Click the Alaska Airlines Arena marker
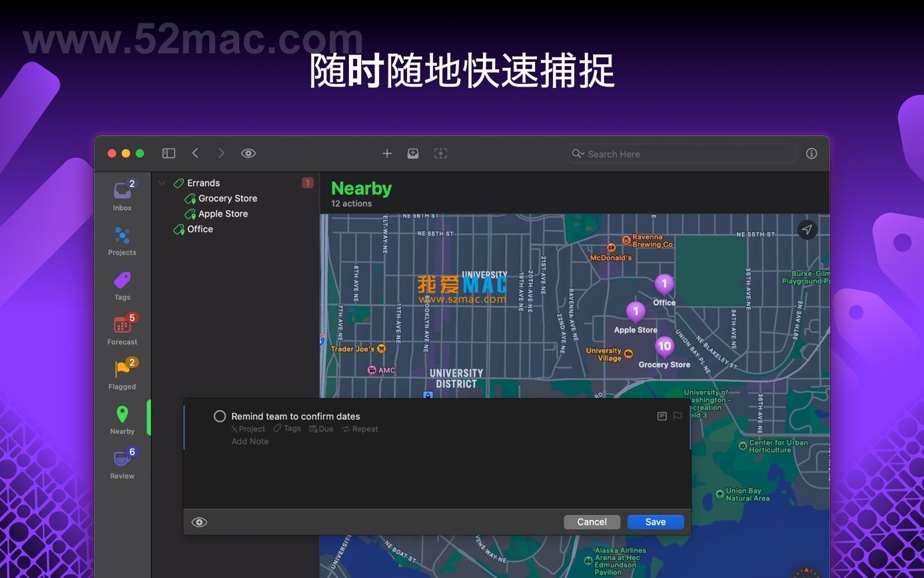The width and height of the screenshot is (924, 578). click(588, 561)
